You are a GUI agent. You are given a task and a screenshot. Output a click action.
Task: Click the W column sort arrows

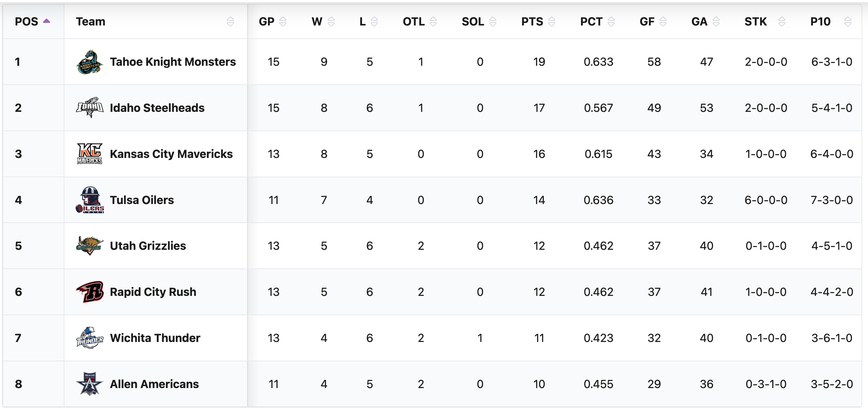coord(331,22)
